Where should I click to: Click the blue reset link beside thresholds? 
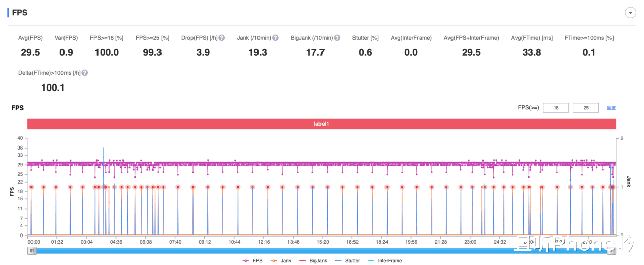611,108
